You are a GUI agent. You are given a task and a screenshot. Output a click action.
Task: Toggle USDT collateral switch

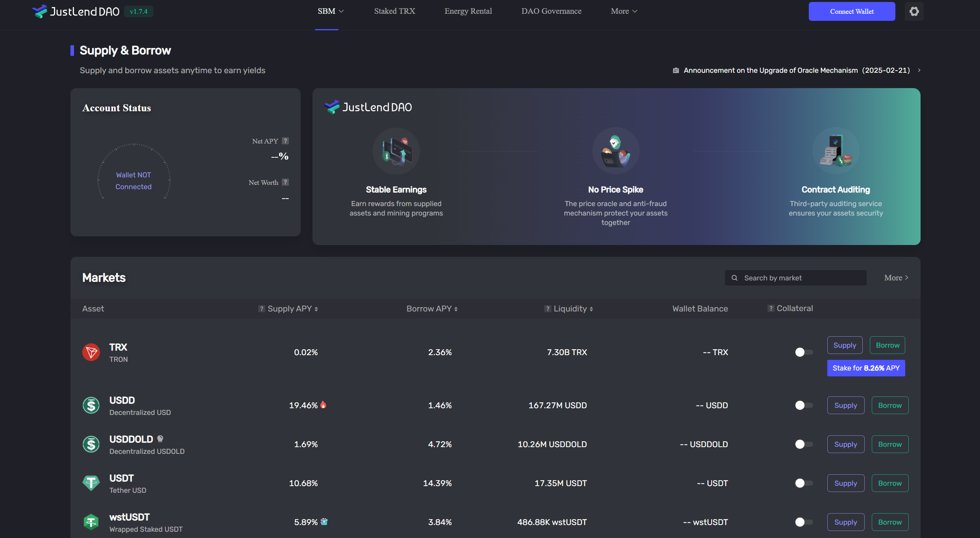point(803,483)
